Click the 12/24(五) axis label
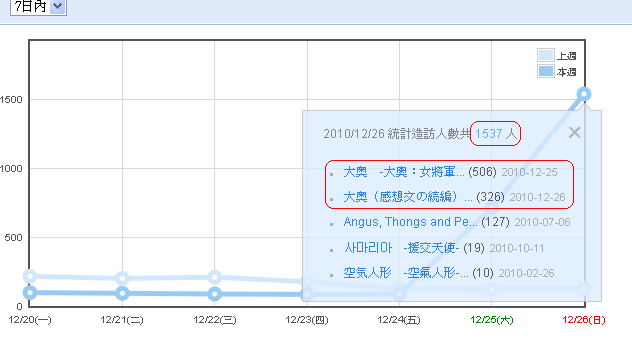 click(x=399, y=320)
